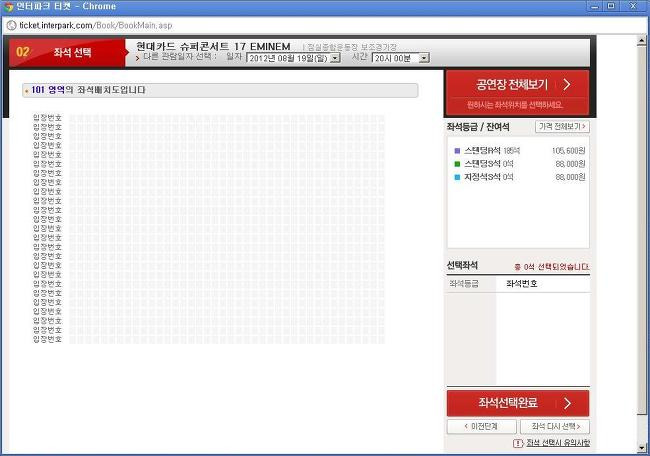The image size is (650, 456).
Task: Click the site info icon in address bar
Action: (x=12, y=25)
